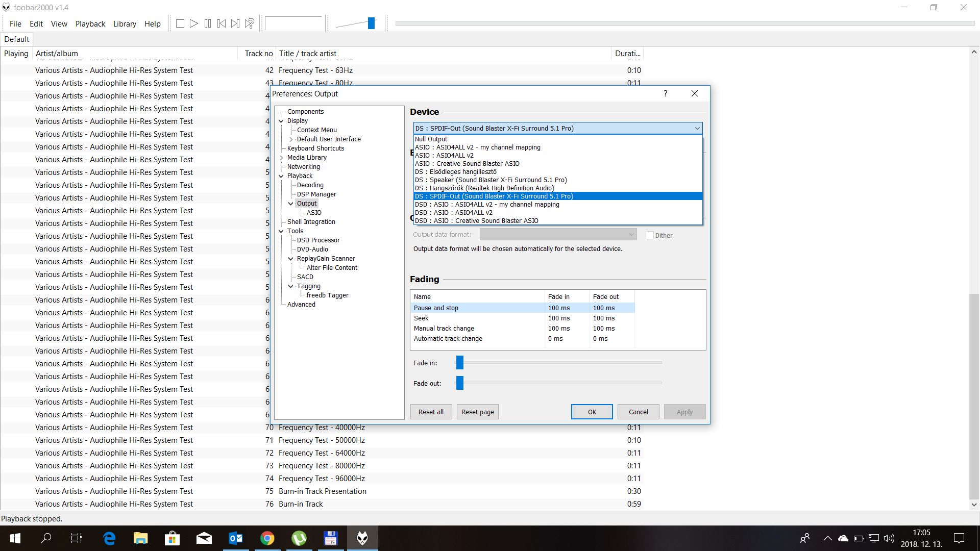Open the Playback menu
Viewport: 980px width, 551px height.
(90, 23)
